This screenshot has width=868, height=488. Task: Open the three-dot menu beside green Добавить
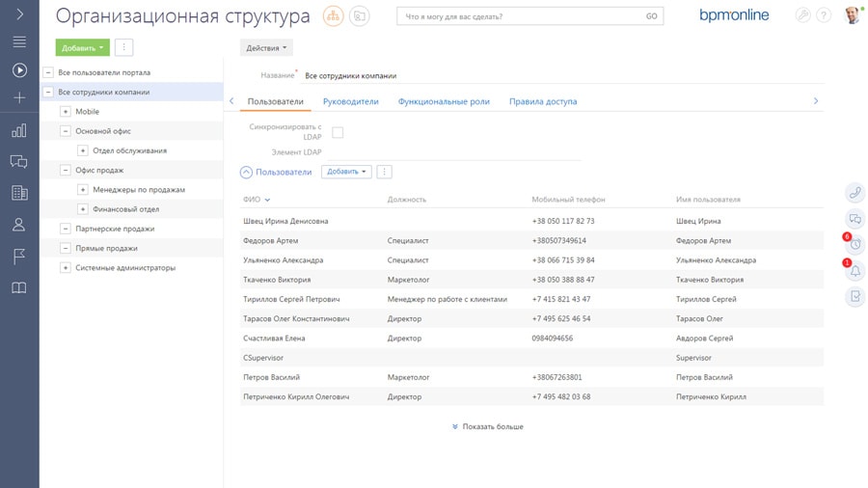[124, 47]
